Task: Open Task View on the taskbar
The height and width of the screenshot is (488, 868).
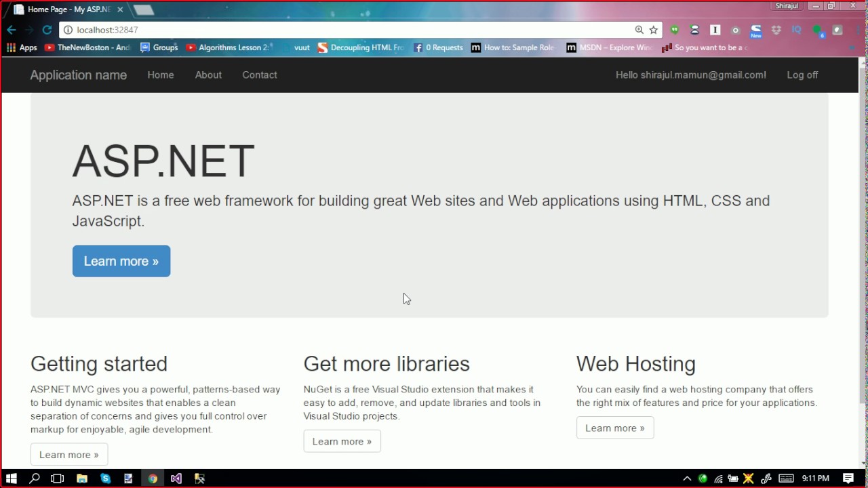Action: coord(58,479)
